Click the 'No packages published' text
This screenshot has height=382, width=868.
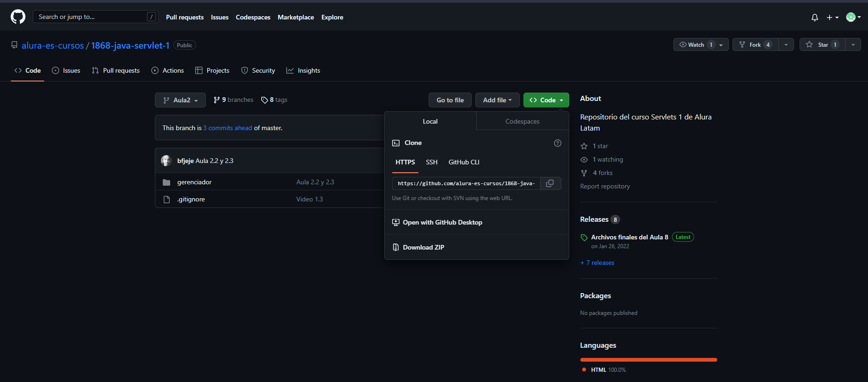pyautogui.click(x=609, y=313)
